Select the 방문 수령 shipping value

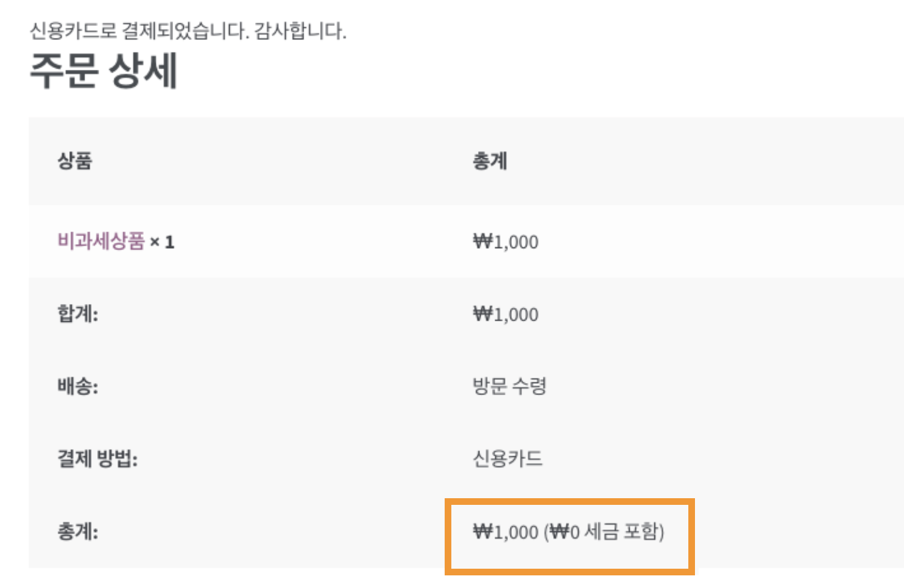click(509, 386)
